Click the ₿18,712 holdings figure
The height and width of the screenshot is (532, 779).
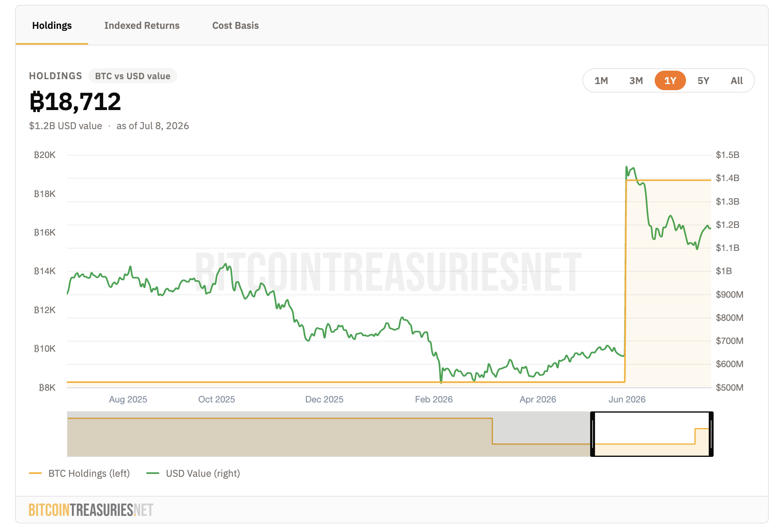pyautogui.click(x=75, y=102)
